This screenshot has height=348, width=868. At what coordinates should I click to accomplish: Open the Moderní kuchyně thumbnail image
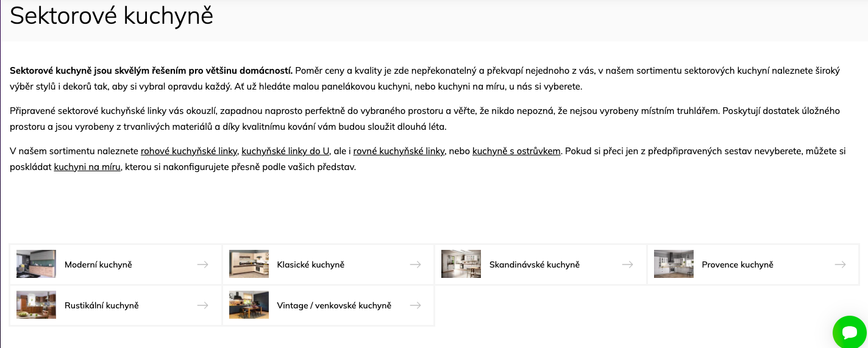36,264
